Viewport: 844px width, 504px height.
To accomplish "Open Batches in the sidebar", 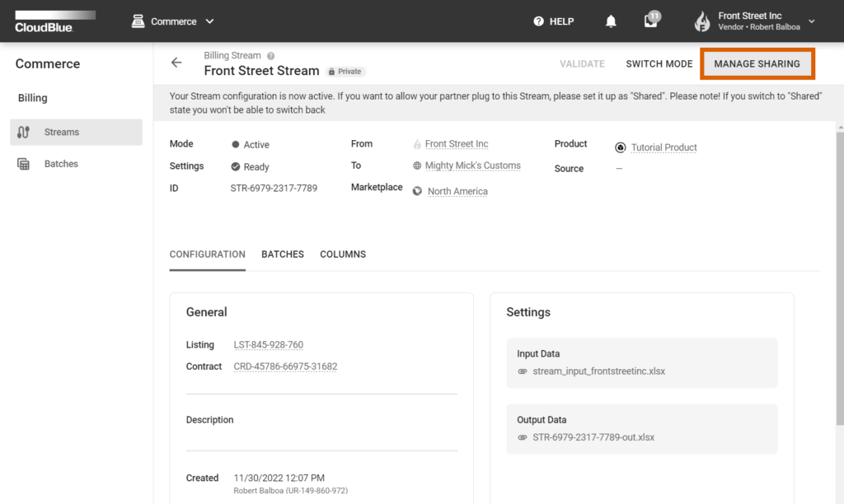I will (x=76, y=164).
